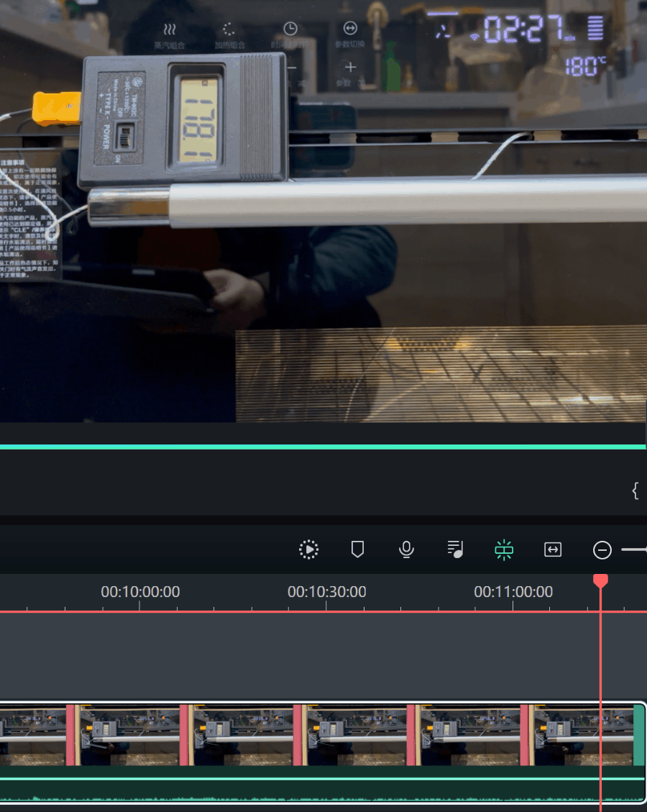
Task: Zoom out timeline with the minus button
Action: click(x=602, y=550)
